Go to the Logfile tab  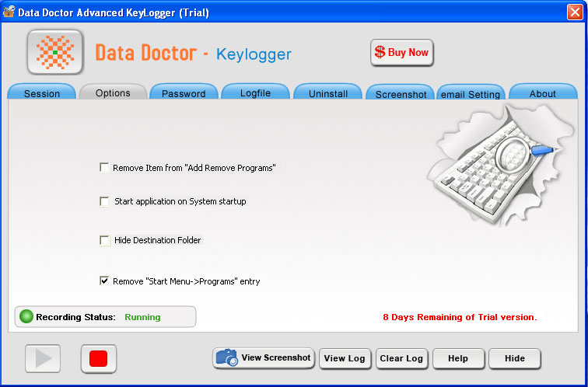tap(255, 92)
